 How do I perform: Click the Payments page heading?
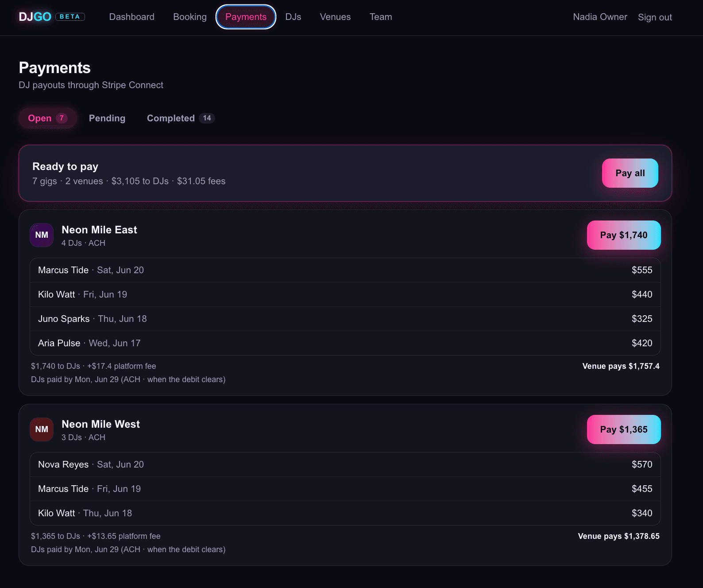point(54,68)
